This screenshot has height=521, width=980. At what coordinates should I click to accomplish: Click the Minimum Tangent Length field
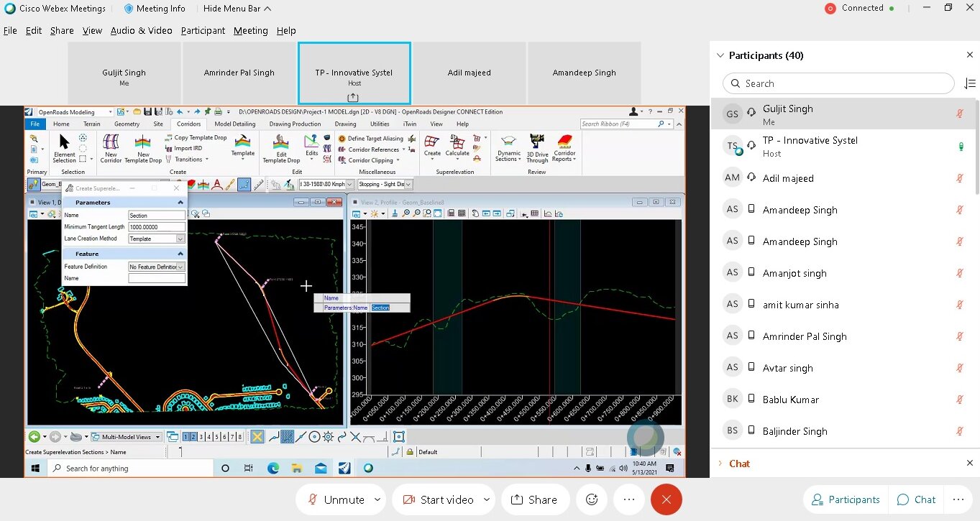click(157, 227)
